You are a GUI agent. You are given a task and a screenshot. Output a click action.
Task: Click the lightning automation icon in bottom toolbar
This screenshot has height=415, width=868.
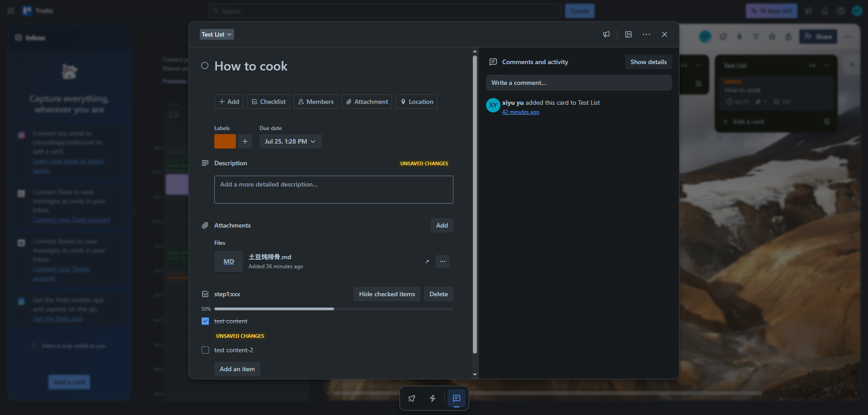[x=433, y=398]
